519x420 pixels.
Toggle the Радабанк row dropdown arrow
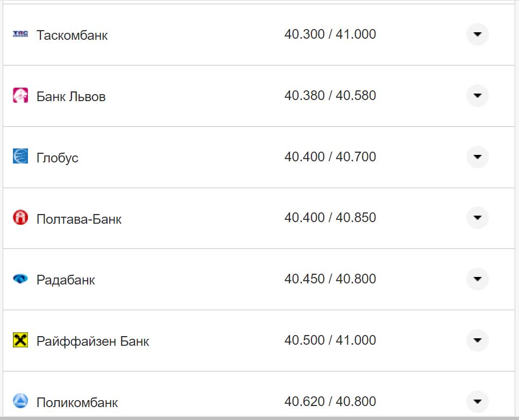(x=477, y=279)
